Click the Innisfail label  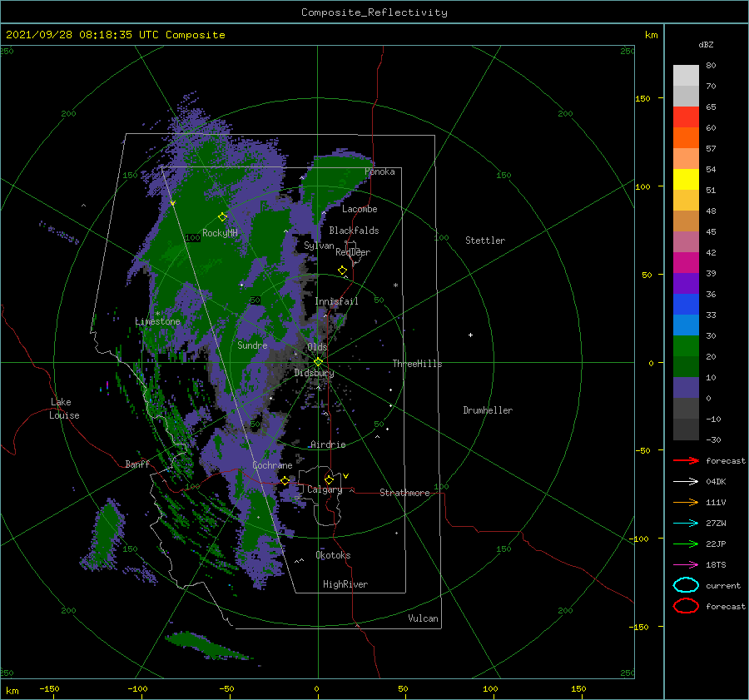336,301
